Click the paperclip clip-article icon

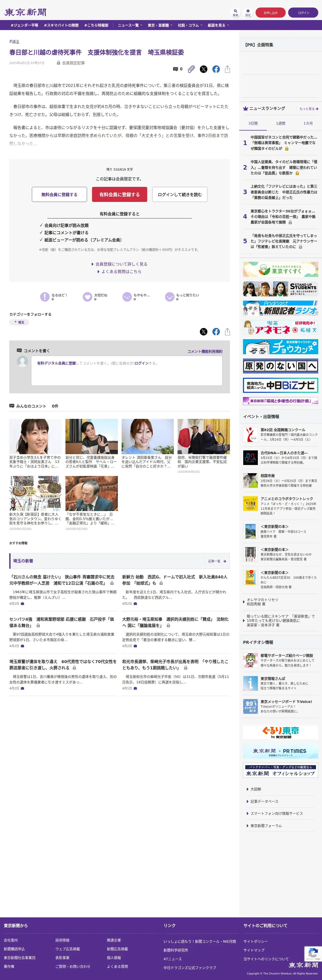click(x=191, y=69)
